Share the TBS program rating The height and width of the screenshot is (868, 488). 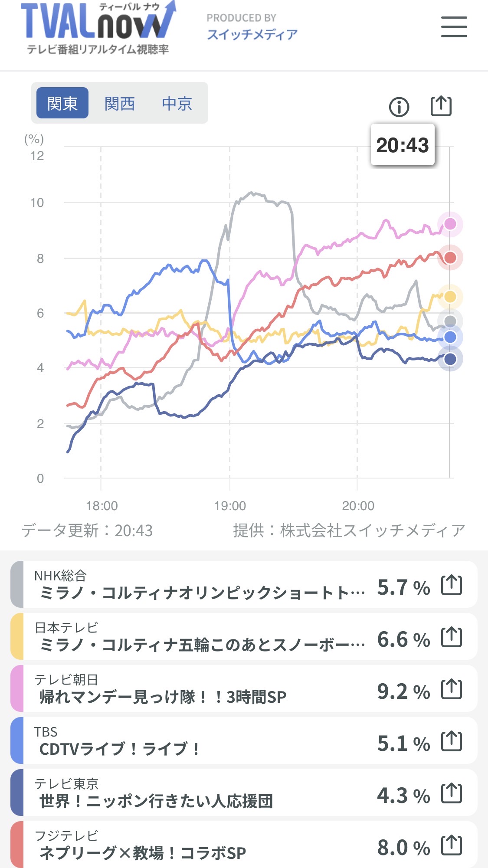click(x=451, y=741)
